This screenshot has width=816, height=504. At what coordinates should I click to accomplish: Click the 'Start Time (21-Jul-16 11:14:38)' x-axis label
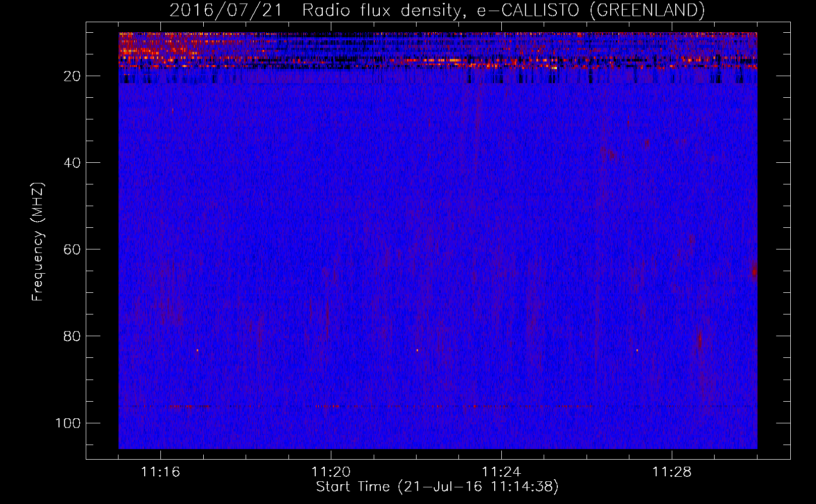click(x=437, y=487)
